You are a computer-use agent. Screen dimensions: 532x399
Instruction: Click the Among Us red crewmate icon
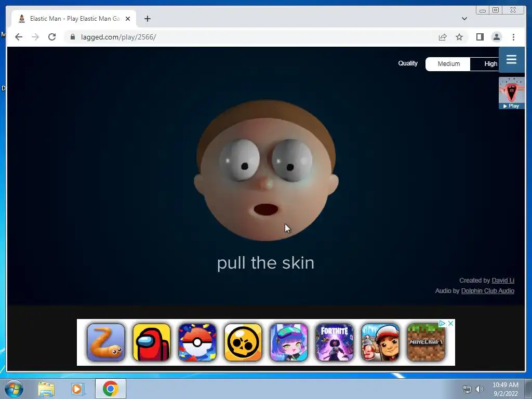point(152,342)
